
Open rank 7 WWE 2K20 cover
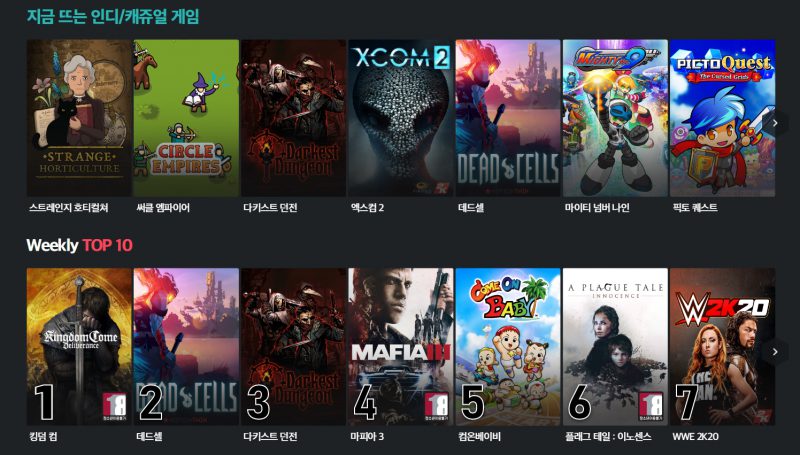[722, 346]
